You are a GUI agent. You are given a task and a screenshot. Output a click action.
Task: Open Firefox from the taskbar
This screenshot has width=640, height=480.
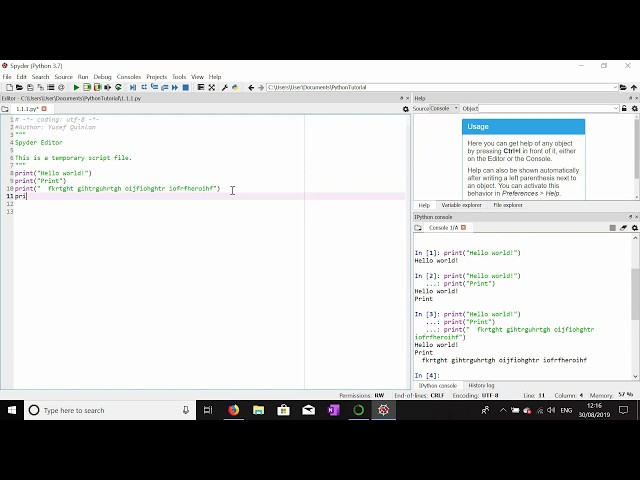click(233, 410)
